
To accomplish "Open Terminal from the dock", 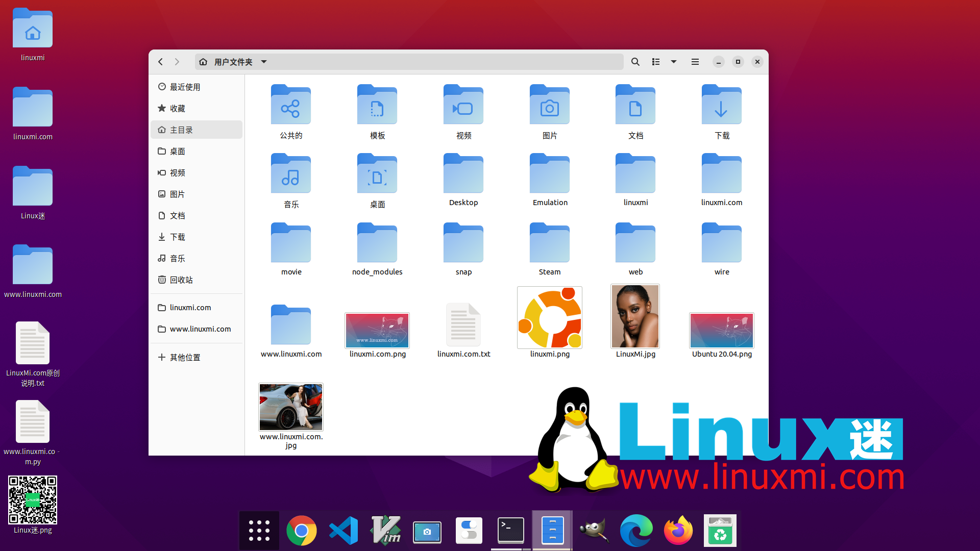I will [x=511, y=531].
